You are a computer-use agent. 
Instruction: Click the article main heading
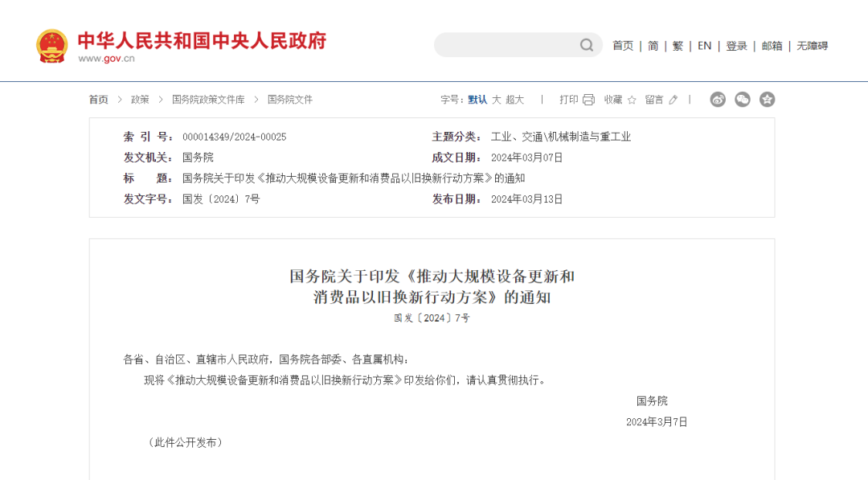click(x=432, y=286)
